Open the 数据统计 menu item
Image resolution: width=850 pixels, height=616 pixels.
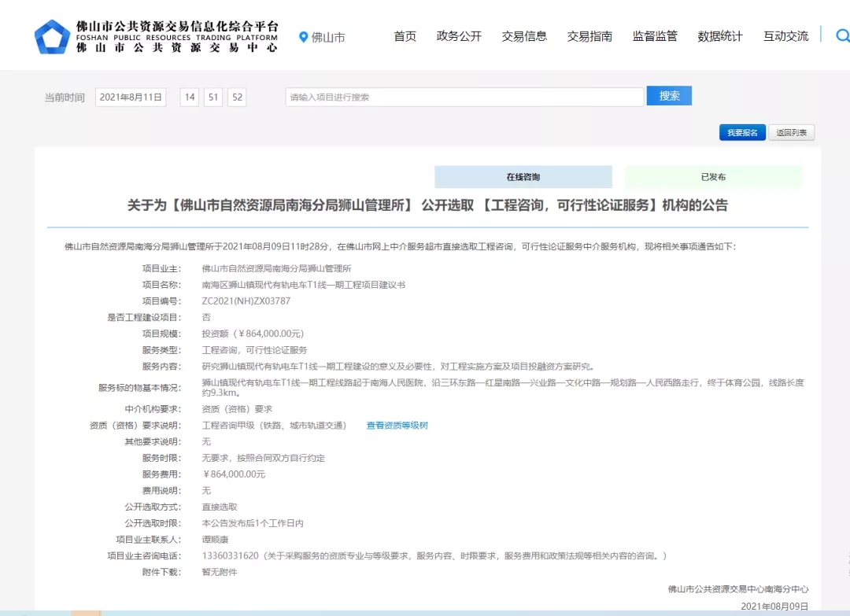tap(720, 36)
